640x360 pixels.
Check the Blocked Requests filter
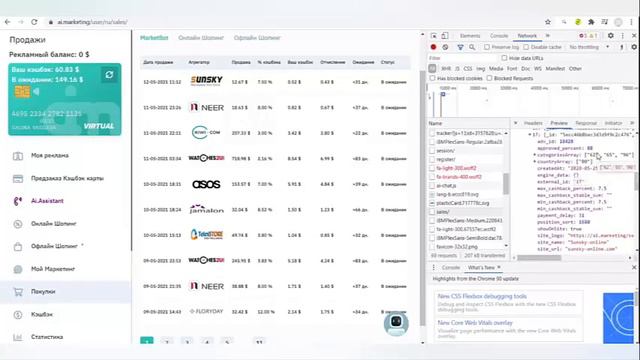pyautogui.click(x=489, y=78)
